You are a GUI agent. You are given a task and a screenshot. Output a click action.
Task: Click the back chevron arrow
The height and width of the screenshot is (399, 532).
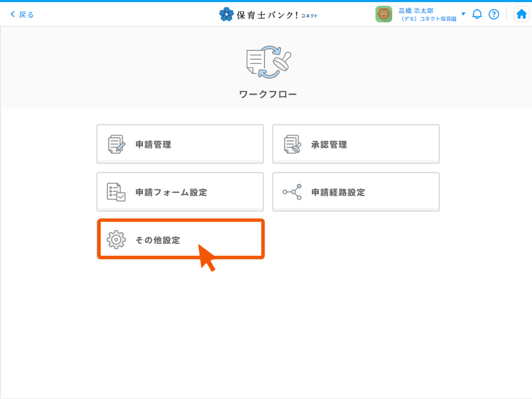click(x=12, y=14)
